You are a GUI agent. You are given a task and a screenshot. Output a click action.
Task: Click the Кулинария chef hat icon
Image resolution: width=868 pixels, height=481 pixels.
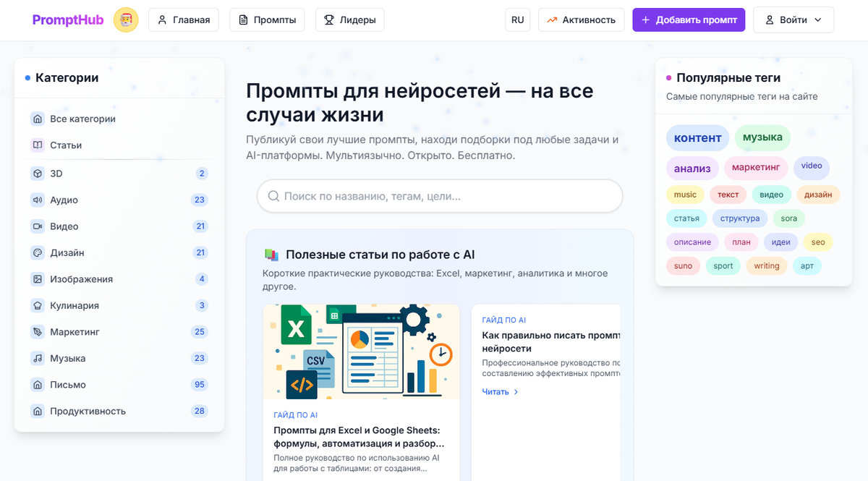coord(38,305)
